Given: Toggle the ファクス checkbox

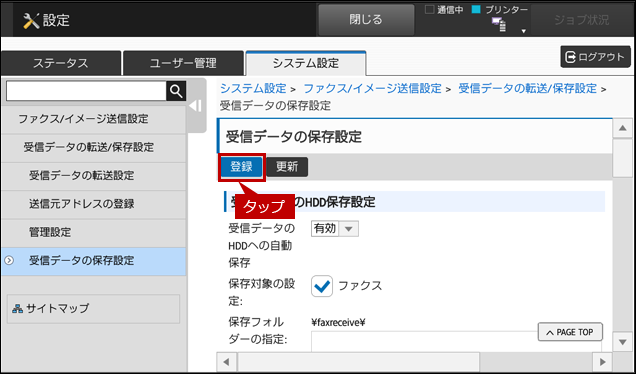Looking at the screenshot, I should (x=322, y=286).
